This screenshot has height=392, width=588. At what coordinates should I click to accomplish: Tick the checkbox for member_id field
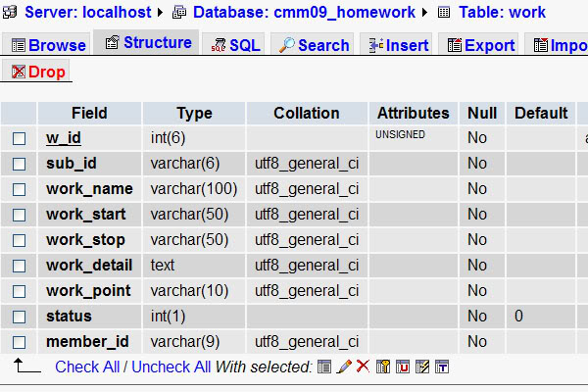19,342
